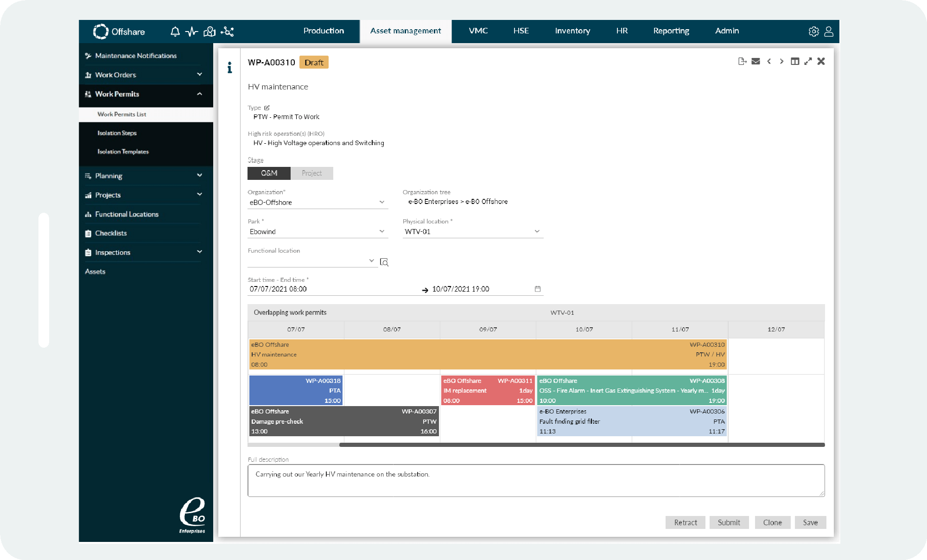Expand panel to full screen icon
The width and height of the screenshot is (927, 560).
pyautogui.click(x=808, y=61)
